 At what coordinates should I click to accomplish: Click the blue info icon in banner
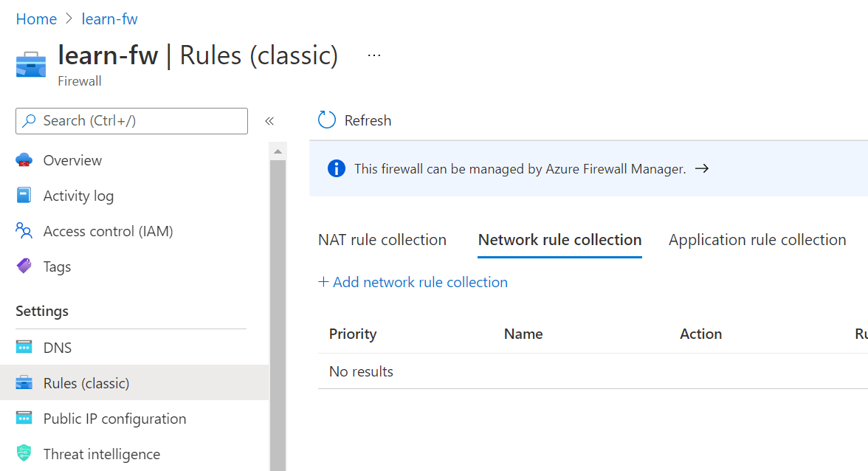pos(336,168)
